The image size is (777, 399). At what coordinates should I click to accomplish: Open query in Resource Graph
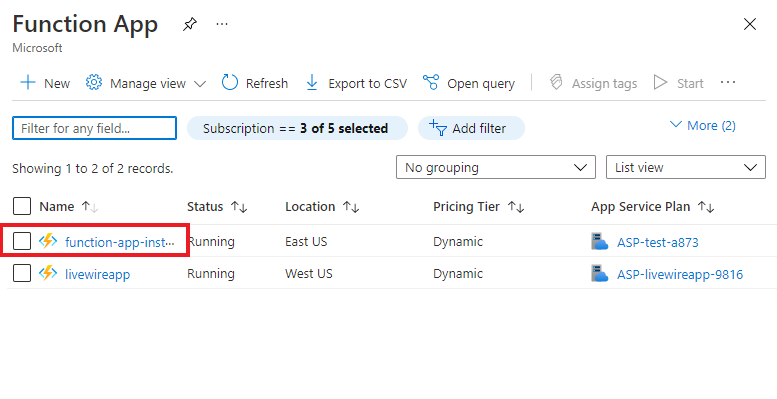tap(469, 83)
